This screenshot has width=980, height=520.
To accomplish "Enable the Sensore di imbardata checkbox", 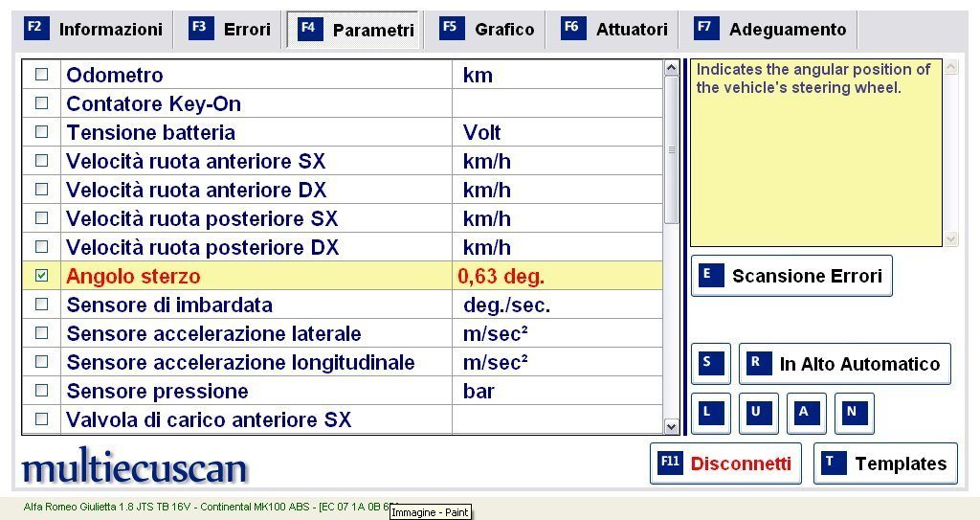I will tap(42, 305).
